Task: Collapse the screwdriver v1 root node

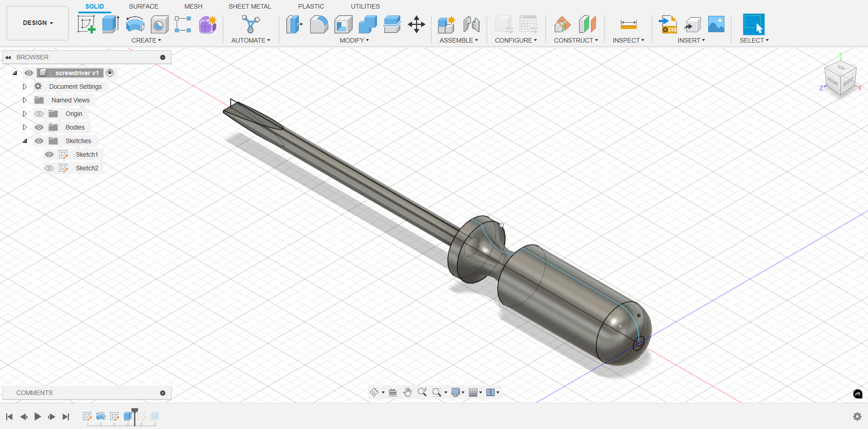Action: pyautogui.click(x=15, y=73)
